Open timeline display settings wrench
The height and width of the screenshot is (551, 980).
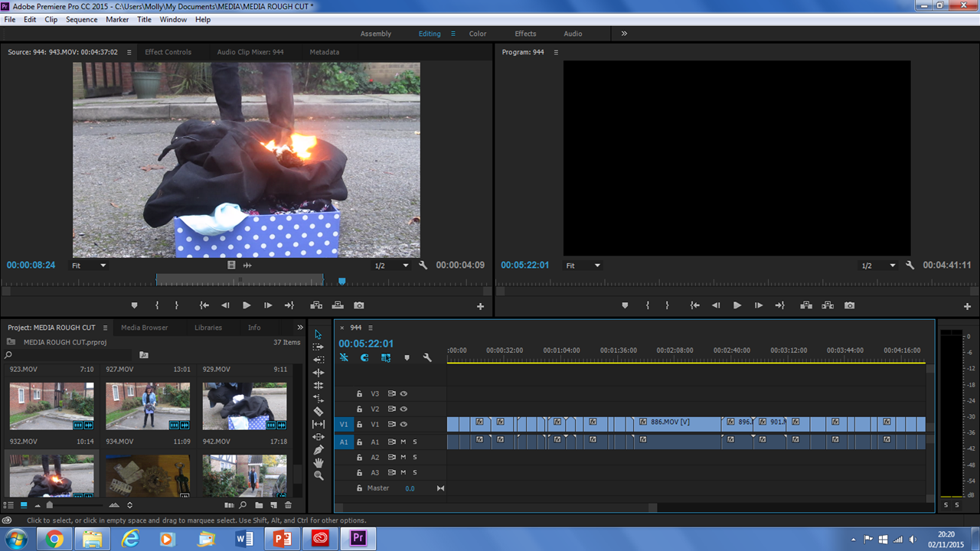pos(427,357)
